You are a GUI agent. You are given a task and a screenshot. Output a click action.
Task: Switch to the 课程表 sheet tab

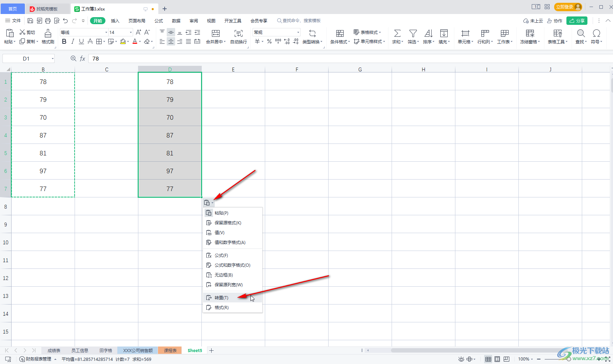170,350
